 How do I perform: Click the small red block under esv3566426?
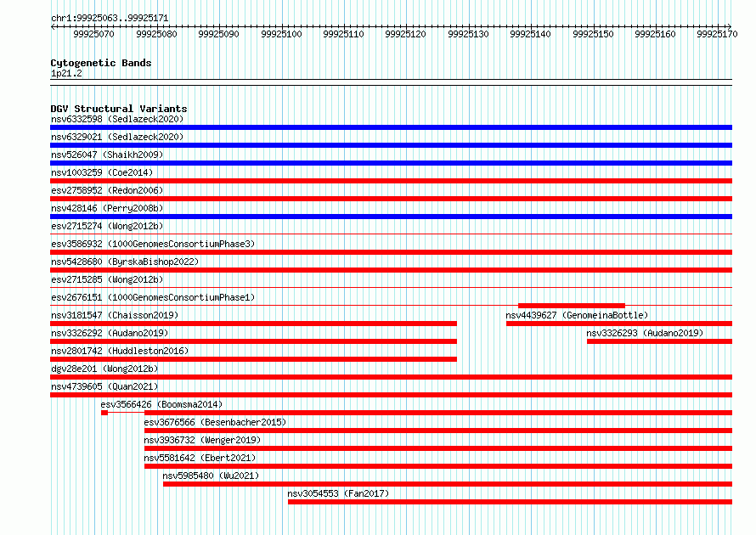point(104,413)
